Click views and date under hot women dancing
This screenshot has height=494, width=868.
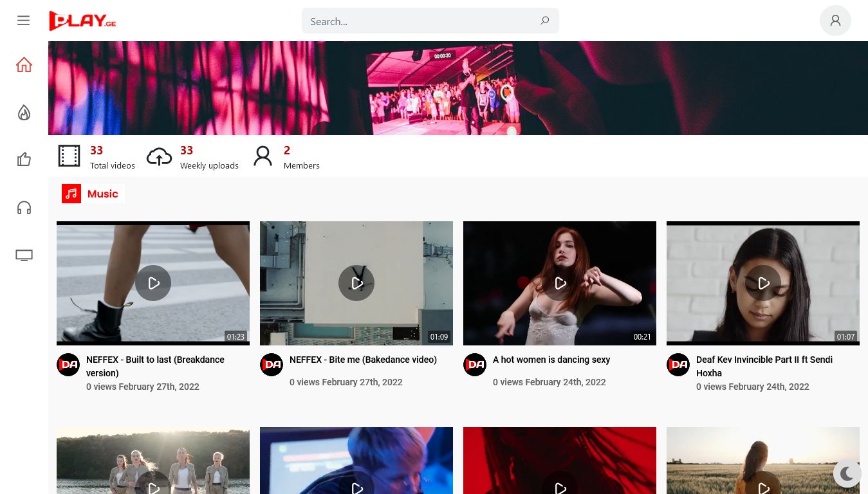pyautogui.click(x=549, y=382)
